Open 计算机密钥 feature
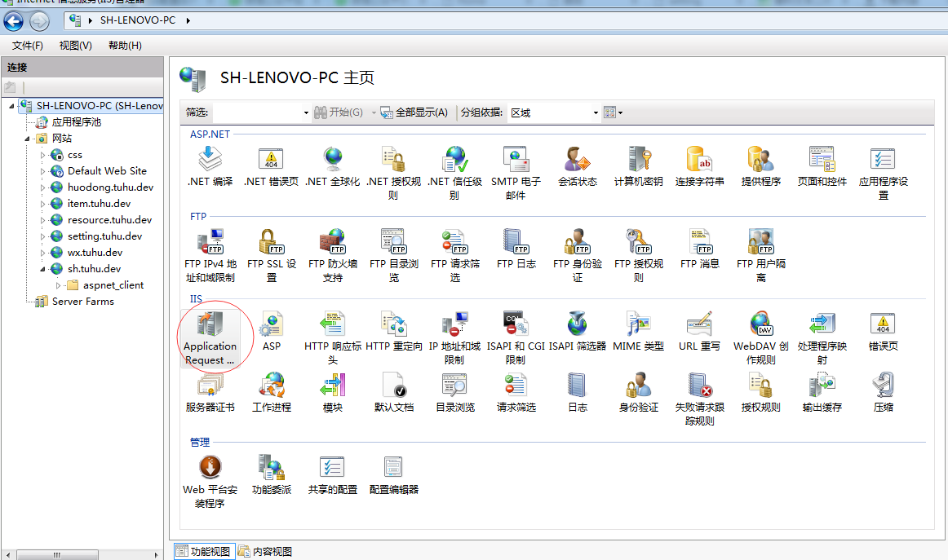 click(x=639, y=166)
